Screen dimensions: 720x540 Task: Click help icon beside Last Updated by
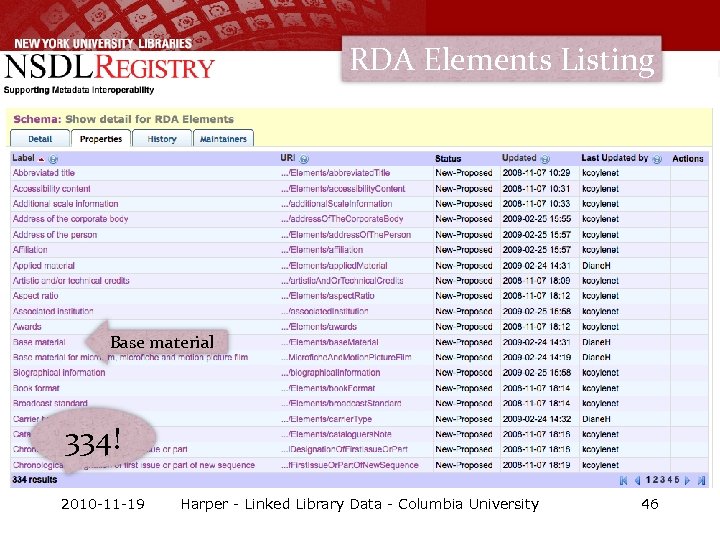pos(657,159)
